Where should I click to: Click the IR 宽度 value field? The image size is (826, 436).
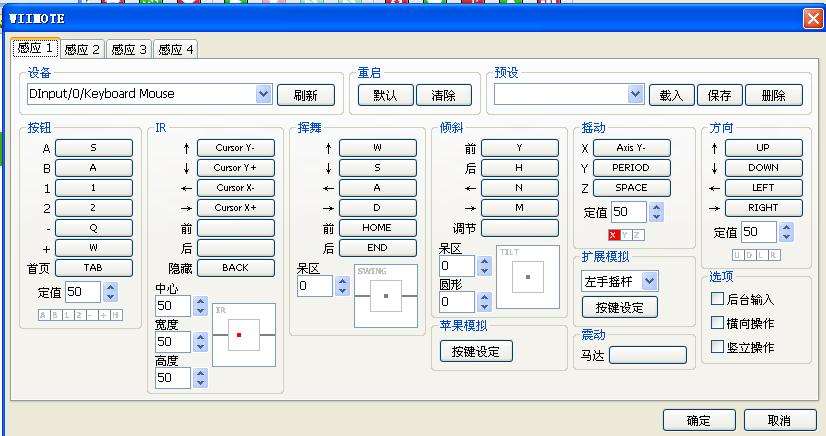[x=173, y=342]
